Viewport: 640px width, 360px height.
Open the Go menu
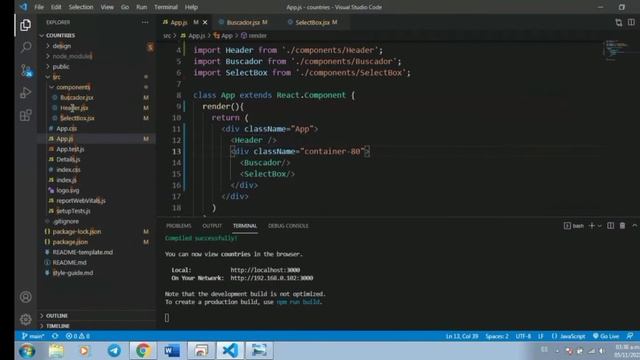(125, 7)
